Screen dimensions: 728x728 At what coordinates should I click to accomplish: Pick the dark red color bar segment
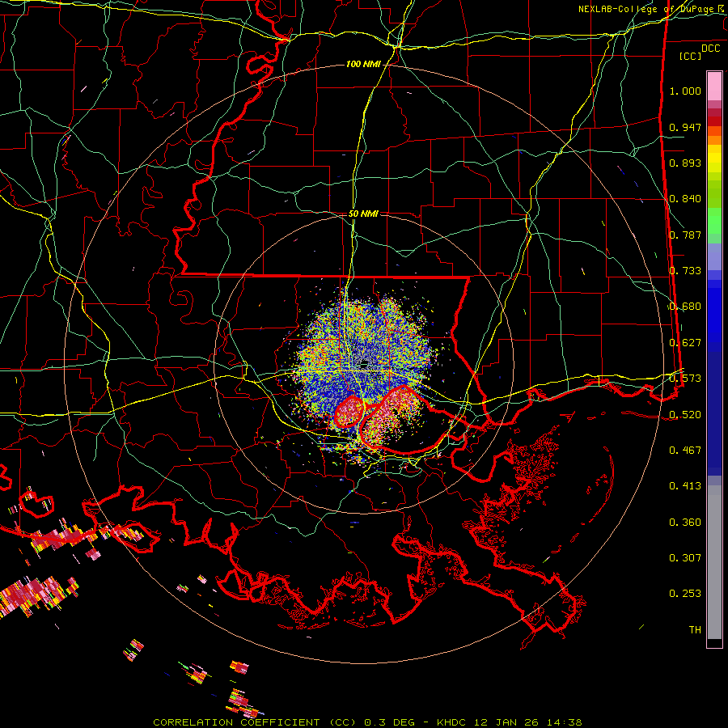714,121
